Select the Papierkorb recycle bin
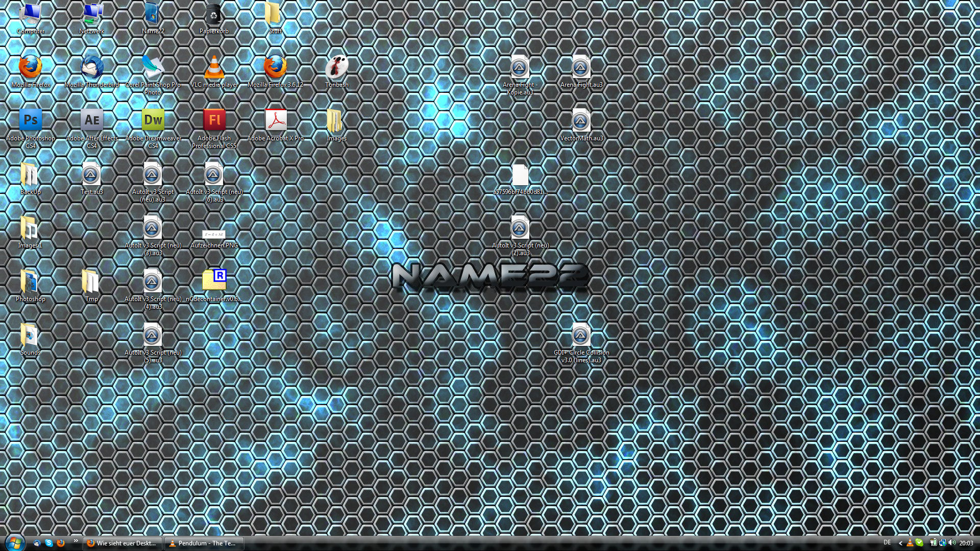 coord(214,15)
